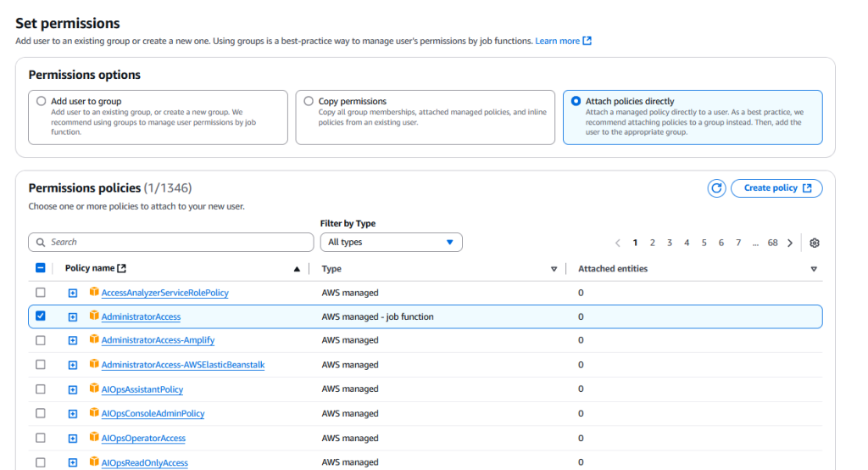Click the orange policy icon beside AIOpsAssistantPolicy
The width and height of the screenshot is (868, 470).
pyautogui.click(x=94, y=388)
